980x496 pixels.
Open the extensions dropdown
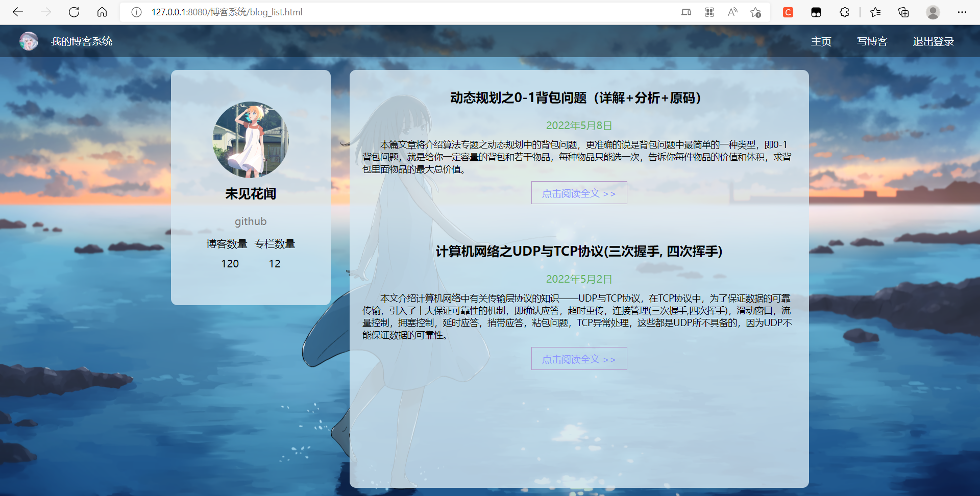(x=844, y=12)
